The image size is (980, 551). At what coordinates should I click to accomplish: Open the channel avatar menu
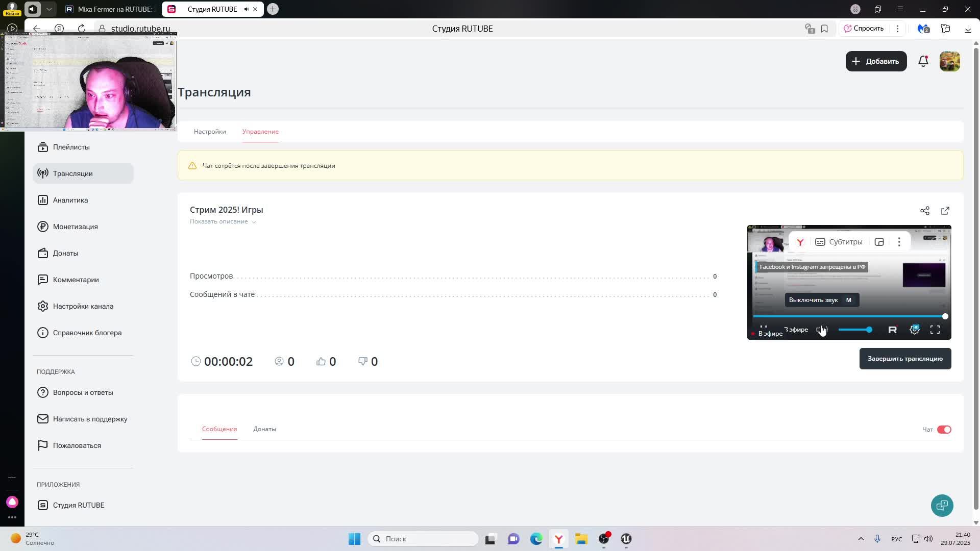[x=949, y=61]
